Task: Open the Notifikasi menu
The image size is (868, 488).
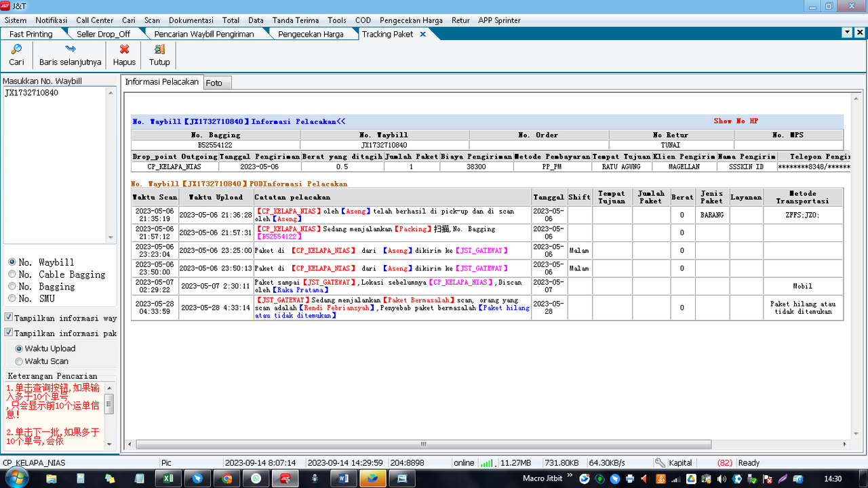Action: 52,20
